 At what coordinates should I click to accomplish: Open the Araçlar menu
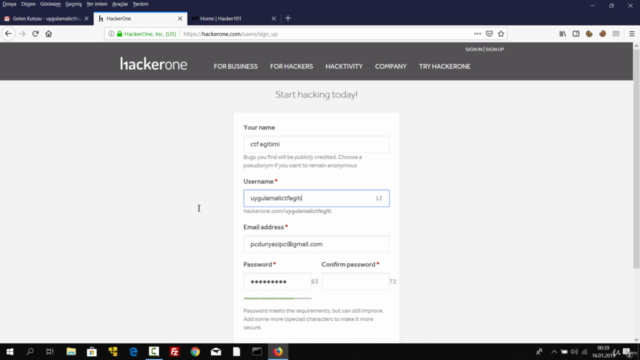click(120, 4)
